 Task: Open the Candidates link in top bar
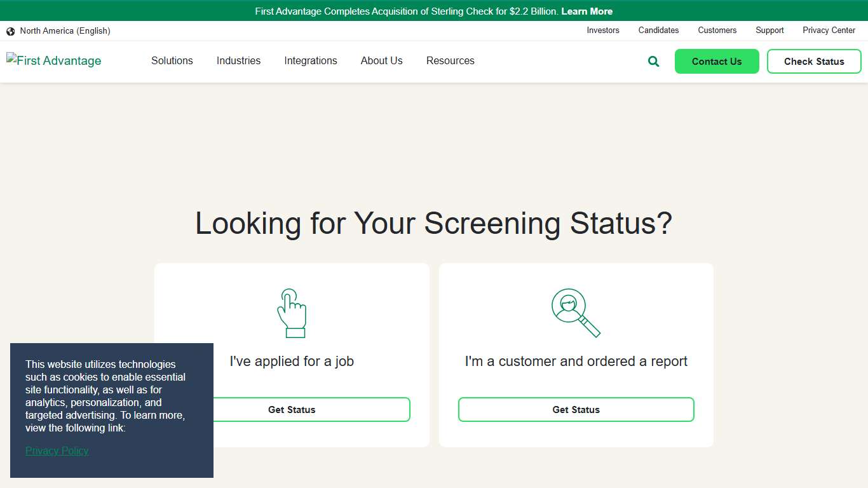658,30
